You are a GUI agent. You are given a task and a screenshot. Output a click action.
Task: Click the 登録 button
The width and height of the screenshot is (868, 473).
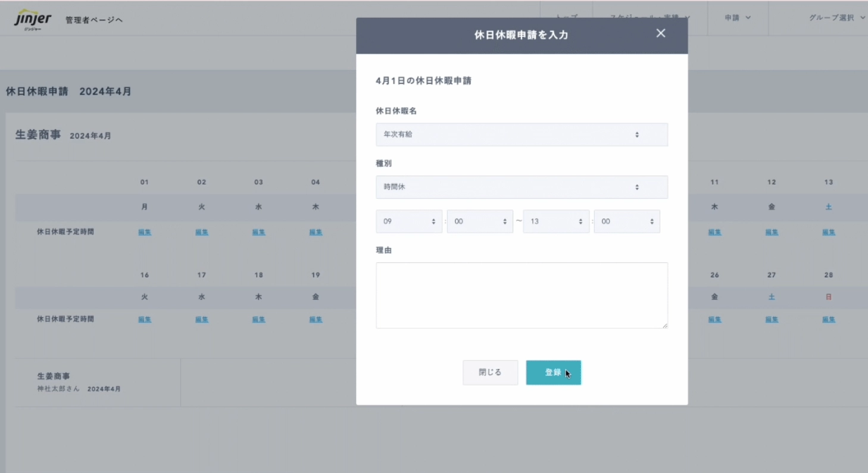[553, 372]
